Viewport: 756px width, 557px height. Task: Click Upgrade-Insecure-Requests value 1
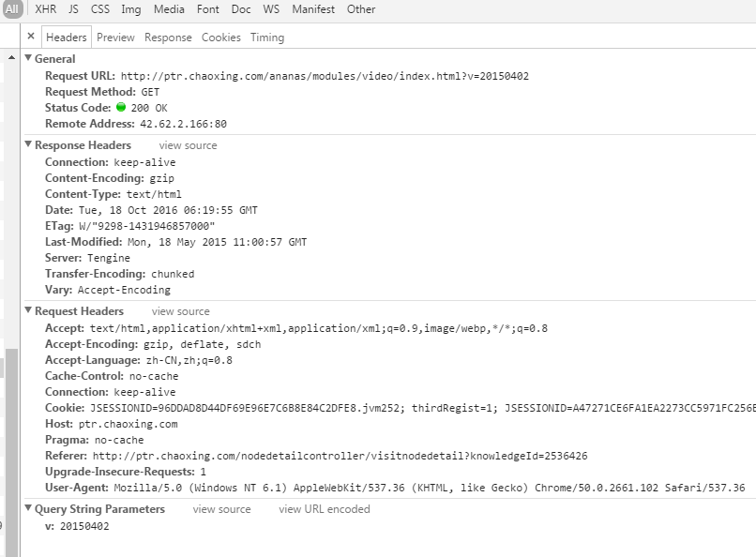tap(203, 472)
